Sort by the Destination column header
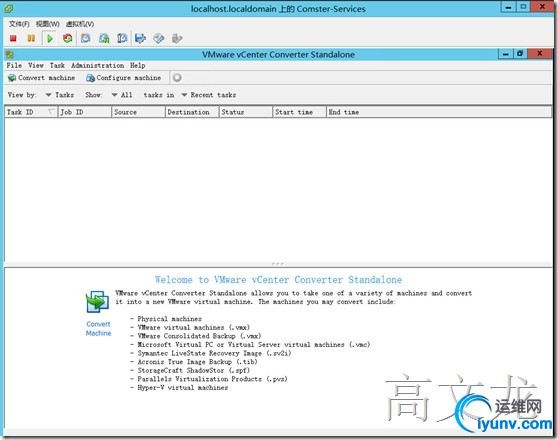This screenshot has height=440, width=558. pos(192,112)
